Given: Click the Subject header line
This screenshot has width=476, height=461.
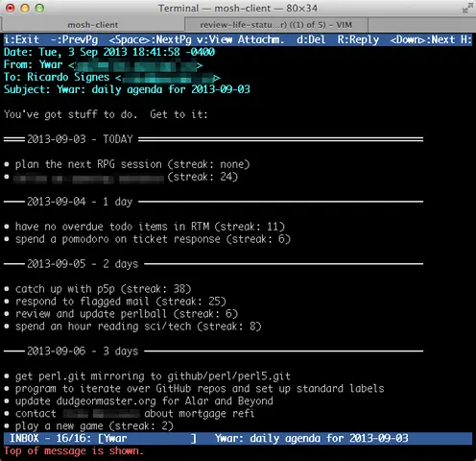Looking at the screenshot, I should click(127, 89).
